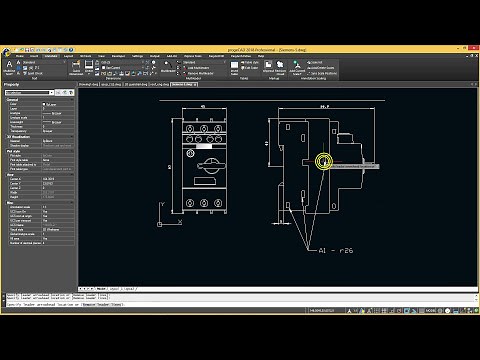Collapse the Plot style section
The width and height of the screenshot is (480, 360).
tap(72, 151)
